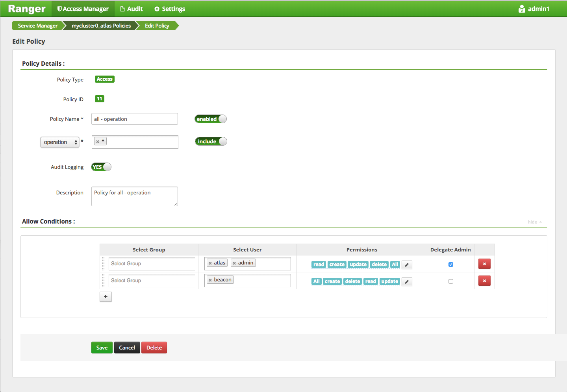The width and height of the screenshot is (567, 392).
Task: Open the Select Group field in beacon row
Action: point(152,281)
